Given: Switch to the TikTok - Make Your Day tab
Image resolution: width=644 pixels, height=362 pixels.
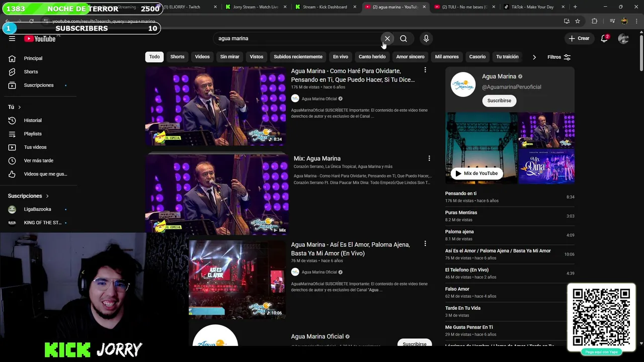Looking at the screenshot, I should click(x=532, y=7).
